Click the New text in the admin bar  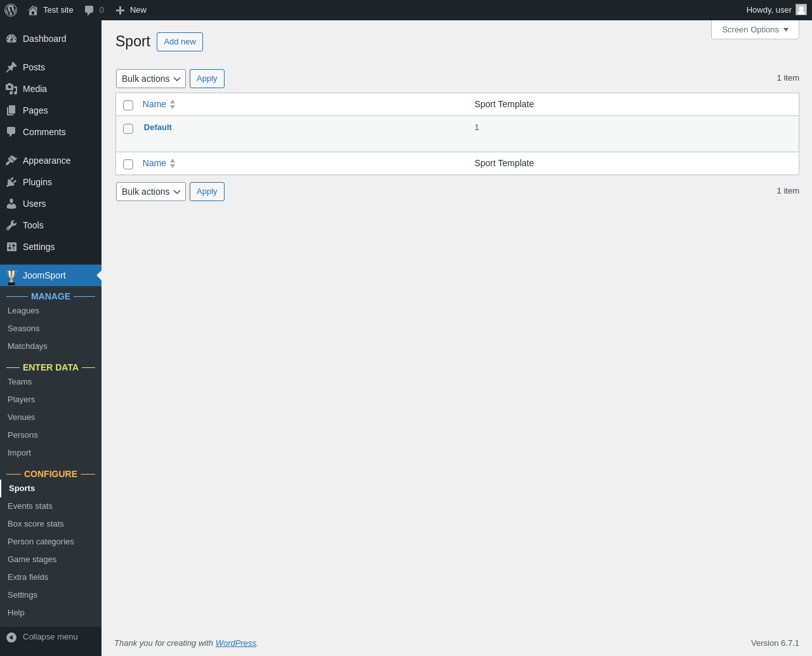138,10
